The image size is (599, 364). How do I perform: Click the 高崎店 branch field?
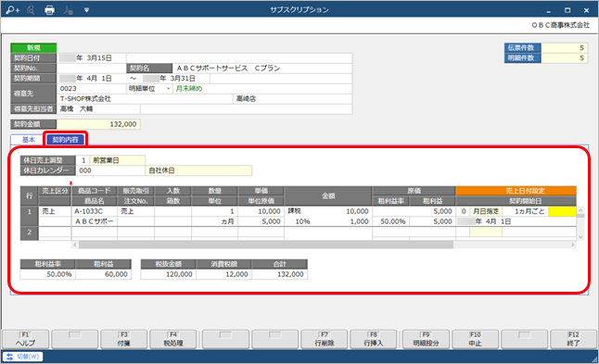(x=292, y=99)
